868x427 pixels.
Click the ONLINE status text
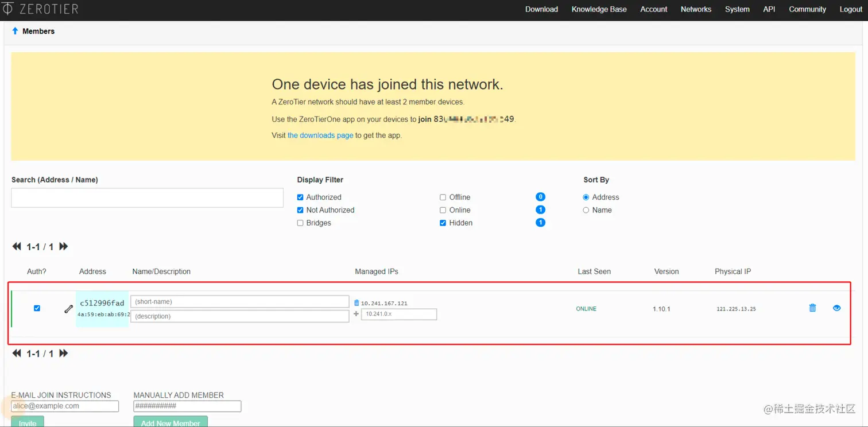586,309
